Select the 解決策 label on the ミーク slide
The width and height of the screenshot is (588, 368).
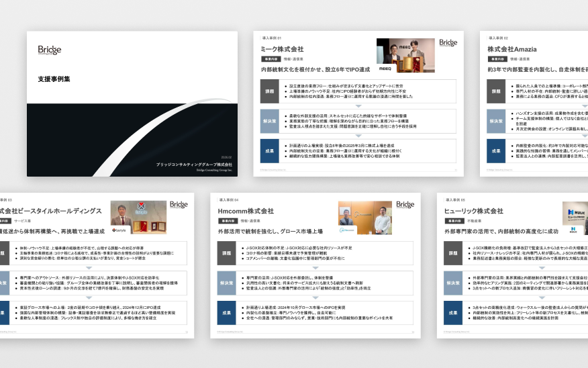tap(270, 122)
